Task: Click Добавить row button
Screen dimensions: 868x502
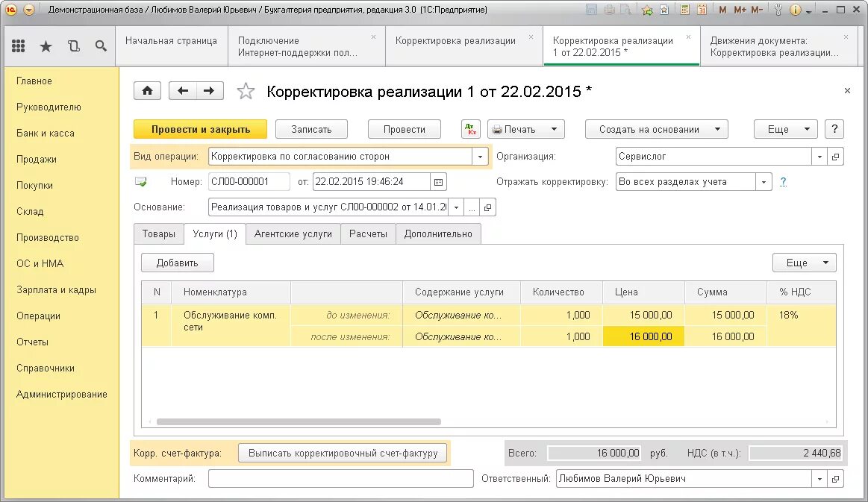Action: tap(177, 263)
